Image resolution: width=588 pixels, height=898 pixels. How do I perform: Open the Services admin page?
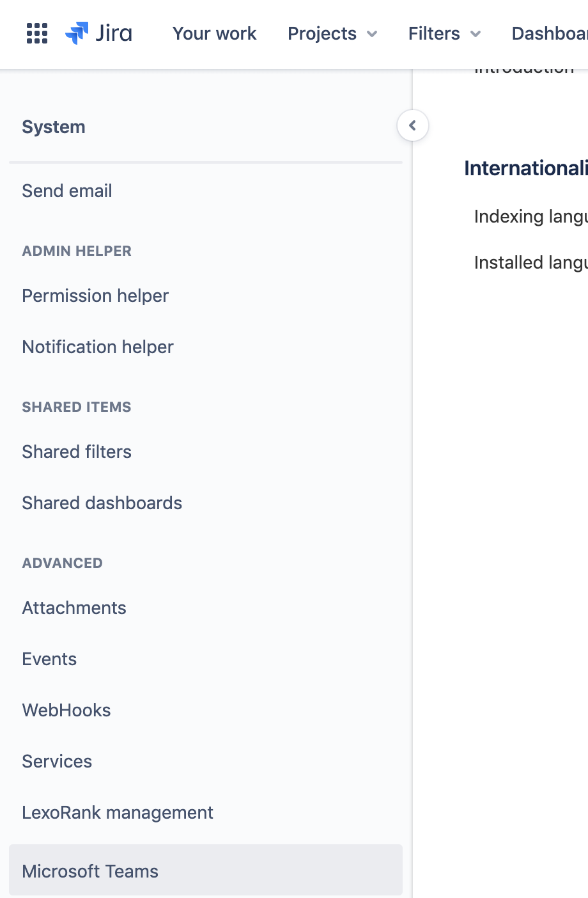(56, 761)
